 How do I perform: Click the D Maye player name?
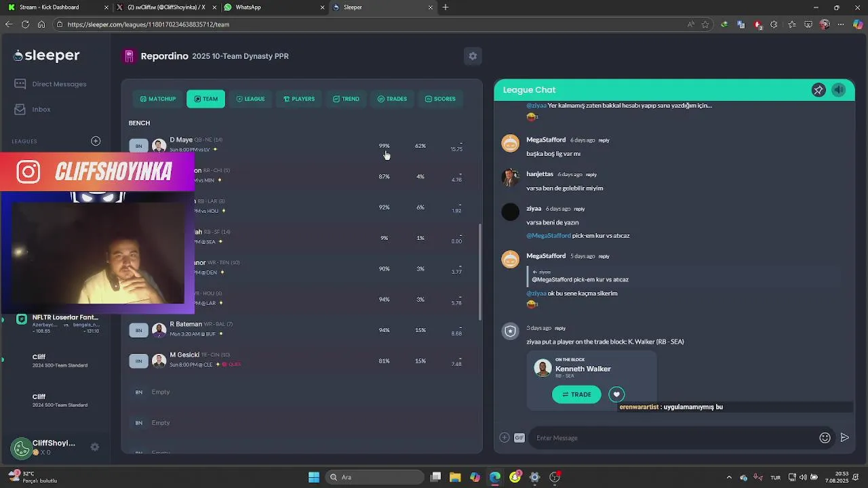(x=181, y=140)
